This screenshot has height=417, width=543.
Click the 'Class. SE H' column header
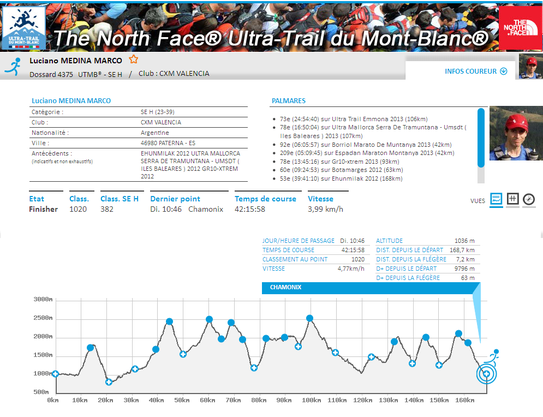(119, 199)
